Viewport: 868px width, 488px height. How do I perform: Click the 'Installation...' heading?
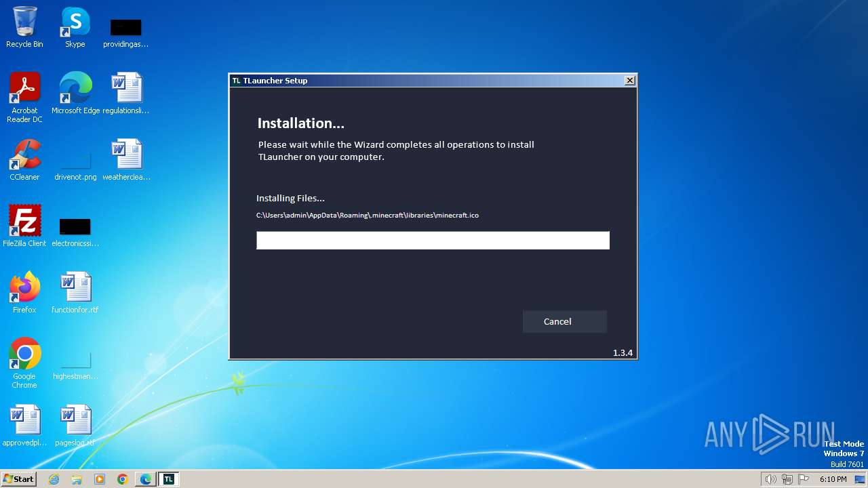click(x=301, y=123)
